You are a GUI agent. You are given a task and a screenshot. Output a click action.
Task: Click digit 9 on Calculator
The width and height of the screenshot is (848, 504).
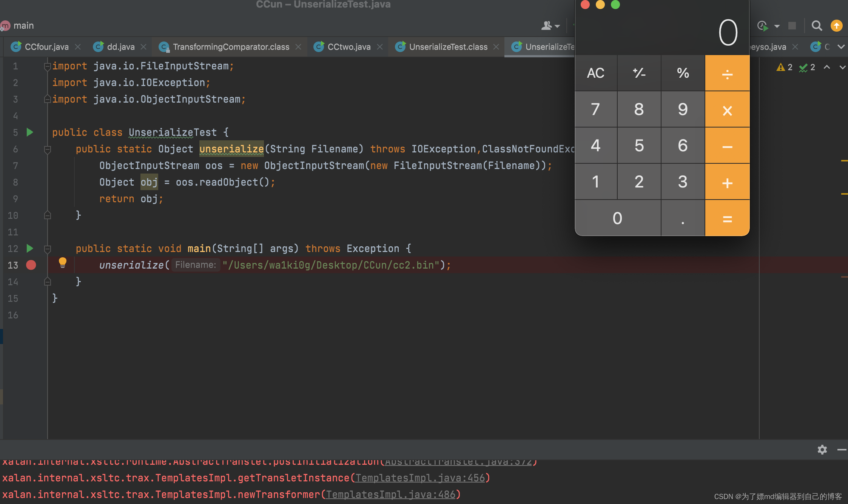(x=683, y=109)
